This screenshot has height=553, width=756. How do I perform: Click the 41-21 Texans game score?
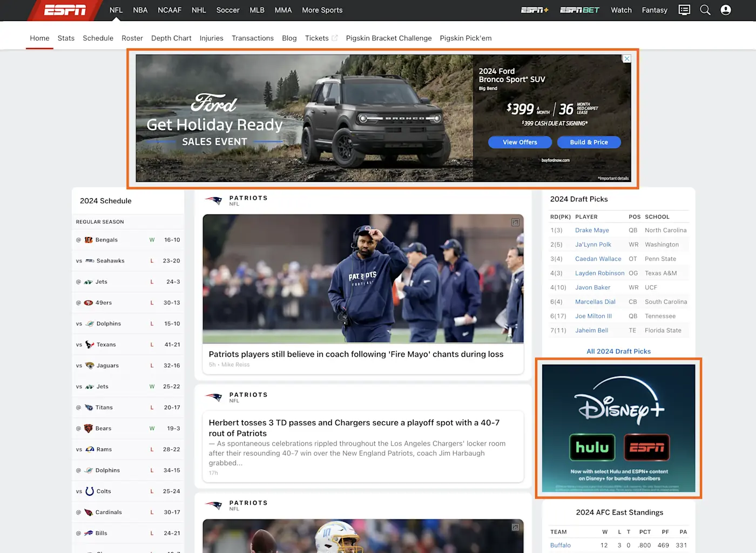point(172,345)
